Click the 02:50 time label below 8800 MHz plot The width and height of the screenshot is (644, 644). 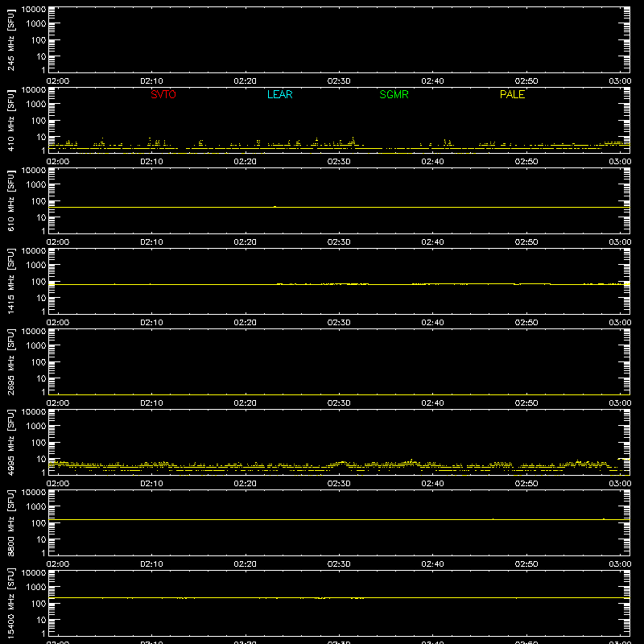pos(526,564)
